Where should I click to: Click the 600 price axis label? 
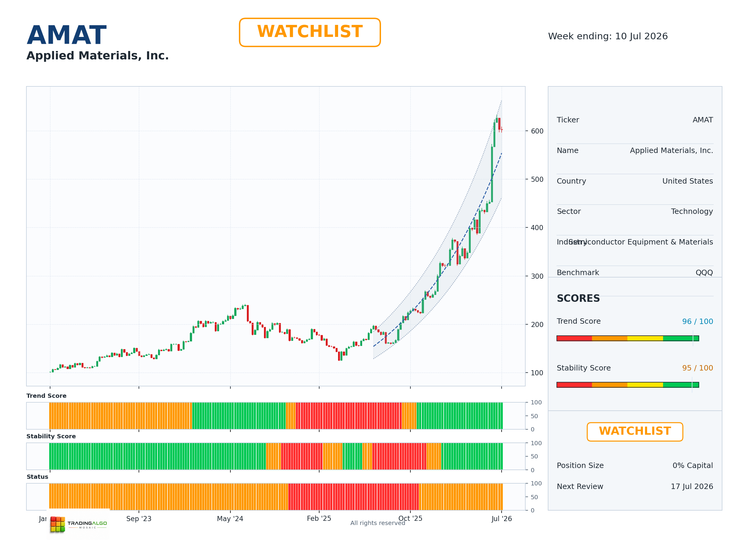(537, 131)
